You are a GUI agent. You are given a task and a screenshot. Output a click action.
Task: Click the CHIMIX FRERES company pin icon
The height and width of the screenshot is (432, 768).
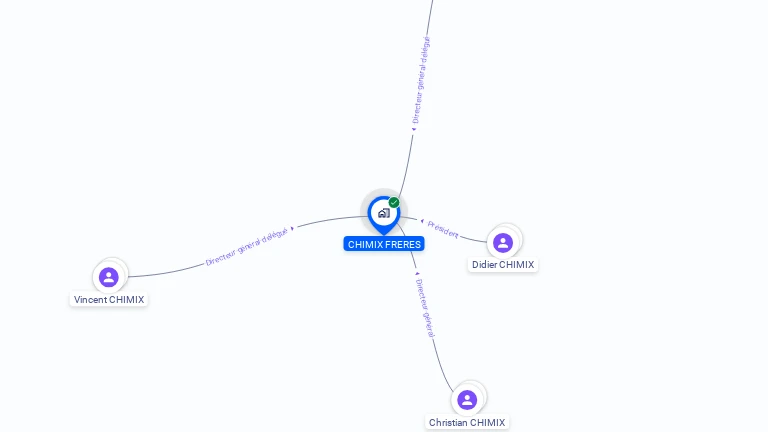coord(384,215)
